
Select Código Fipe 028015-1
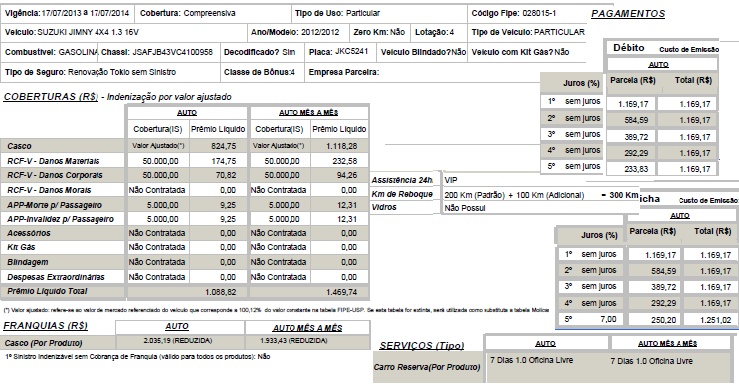pos(514,13)
